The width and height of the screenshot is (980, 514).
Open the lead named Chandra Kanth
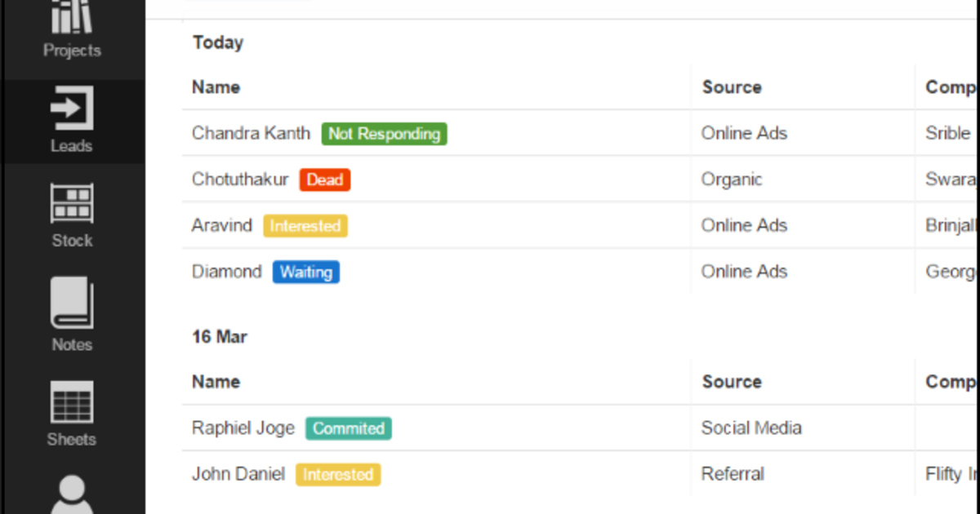point(251,133)
